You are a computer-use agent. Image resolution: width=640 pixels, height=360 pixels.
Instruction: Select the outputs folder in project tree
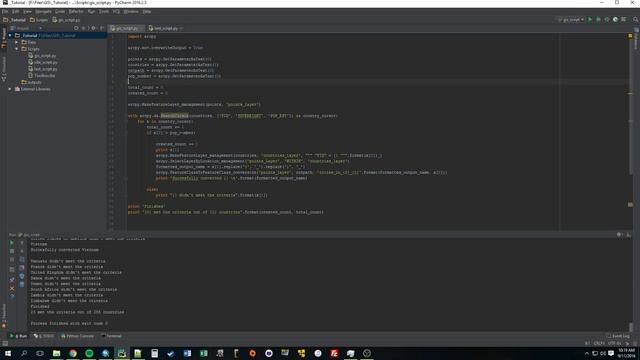[31, 82]
